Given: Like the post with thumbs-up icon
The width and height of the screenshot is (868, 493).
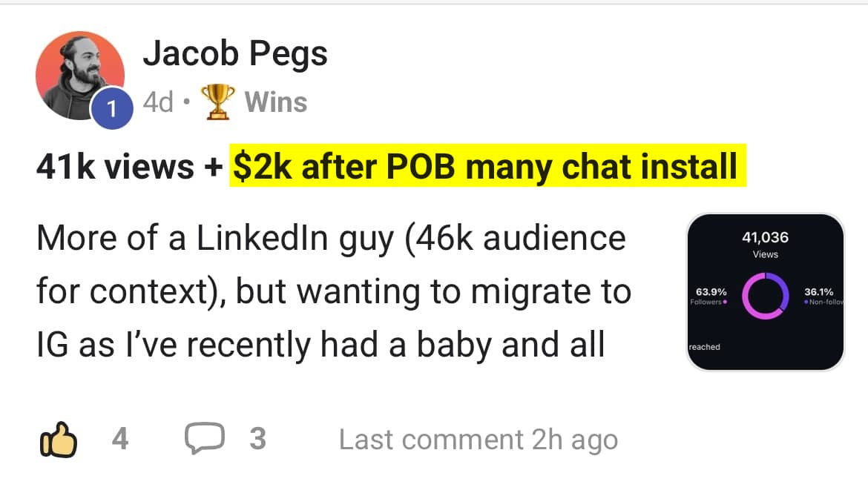Looking at the screenshot, I should [x=56, y=440].
